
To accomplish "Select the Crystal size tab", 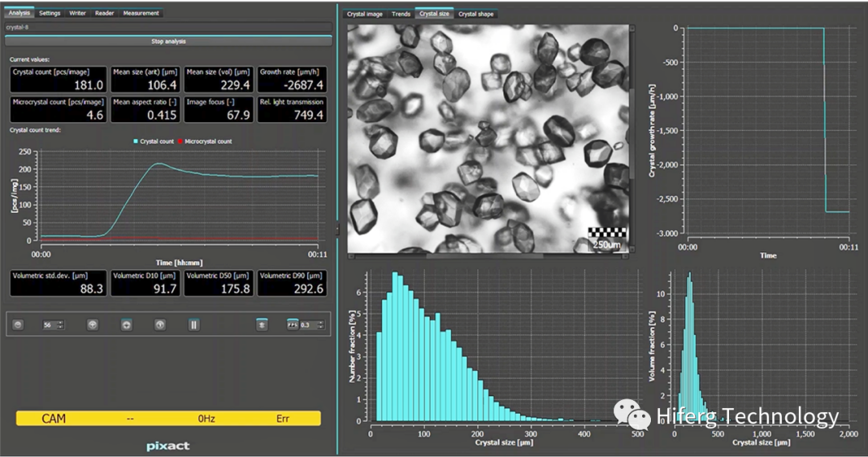I will pos(435,14).
